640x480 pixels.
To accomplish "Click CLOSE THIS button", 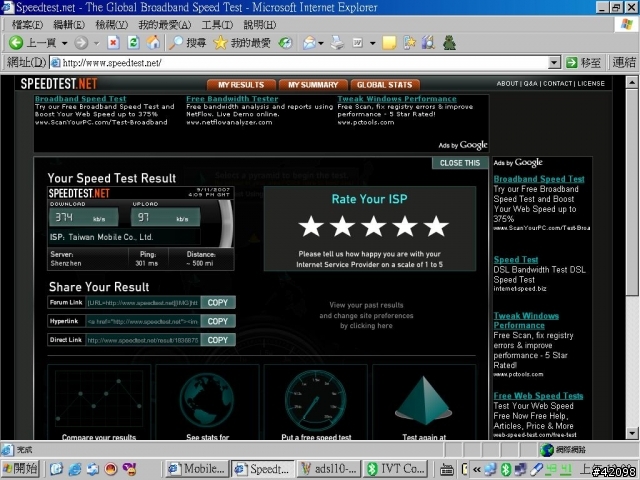I will point(460,163).
